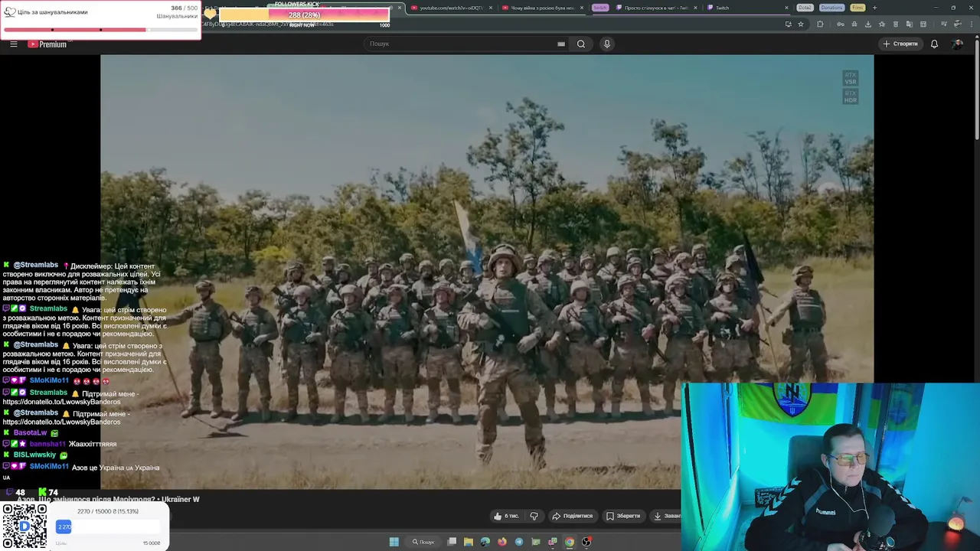This screenshot has height=551, width=980.
Task: Click the install/cast icon in address bar
Action: [788, 24]
